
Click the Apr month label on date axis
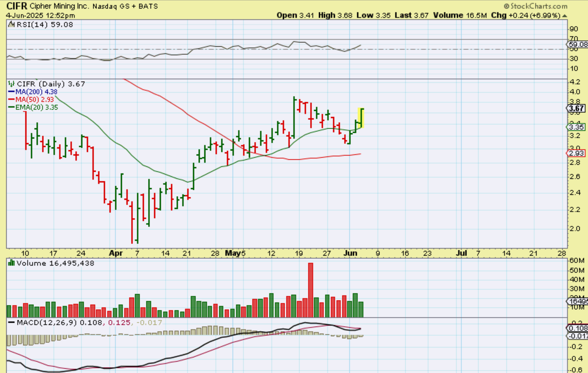[x=116, y=253]
